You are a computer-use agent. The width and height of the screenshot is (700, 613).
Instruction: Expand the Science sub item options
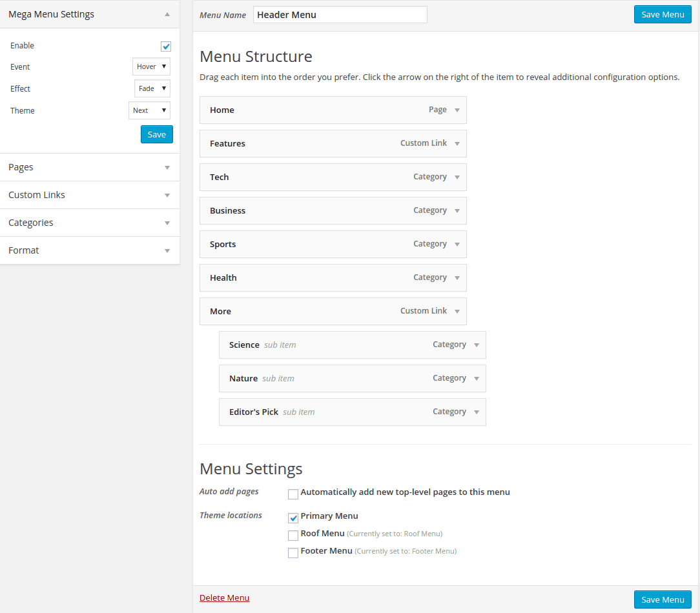[x=477, y=345]
